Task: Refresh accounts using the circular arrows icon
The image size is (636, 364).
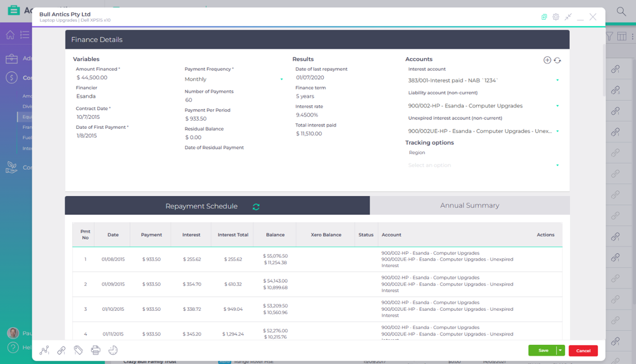Action: (558, 60)
